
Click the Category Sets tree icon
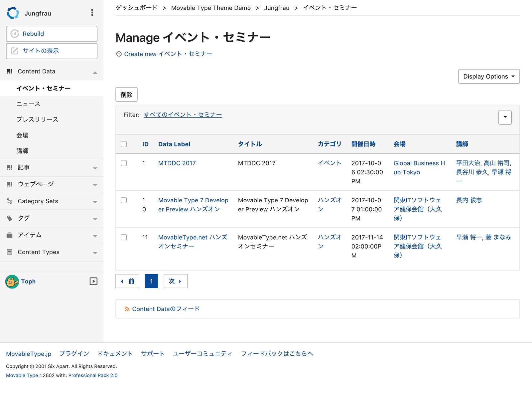pyautogui.click(x=10, y=201)
